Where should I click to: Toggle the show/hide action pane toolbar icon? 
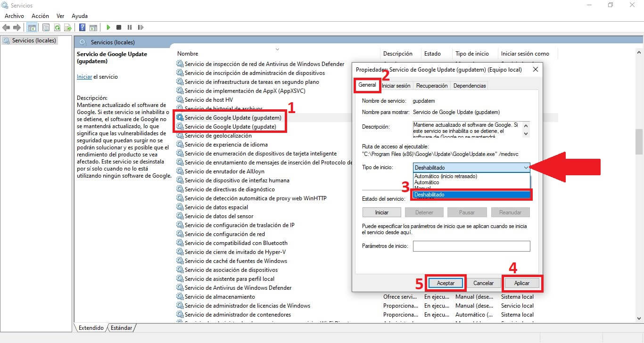pos(93,27)
